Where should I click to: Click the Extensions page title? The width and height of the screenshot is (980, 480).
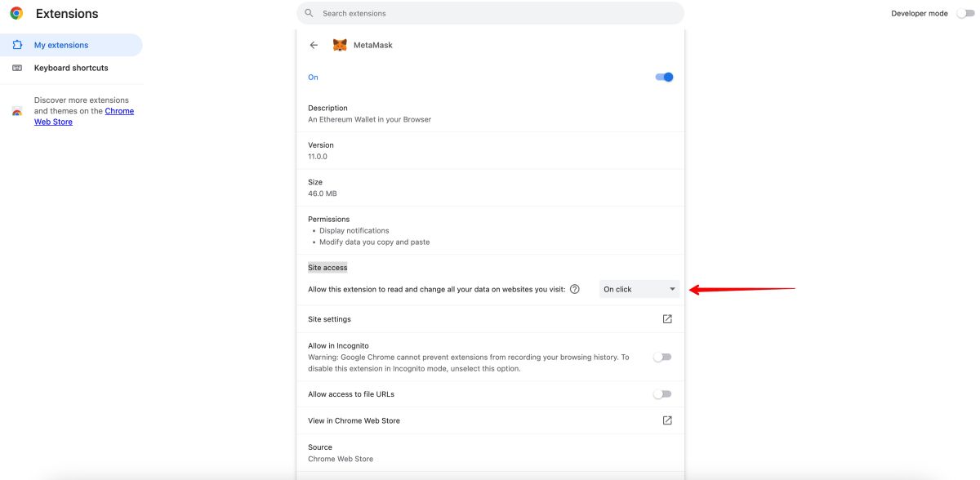point(67,14)
